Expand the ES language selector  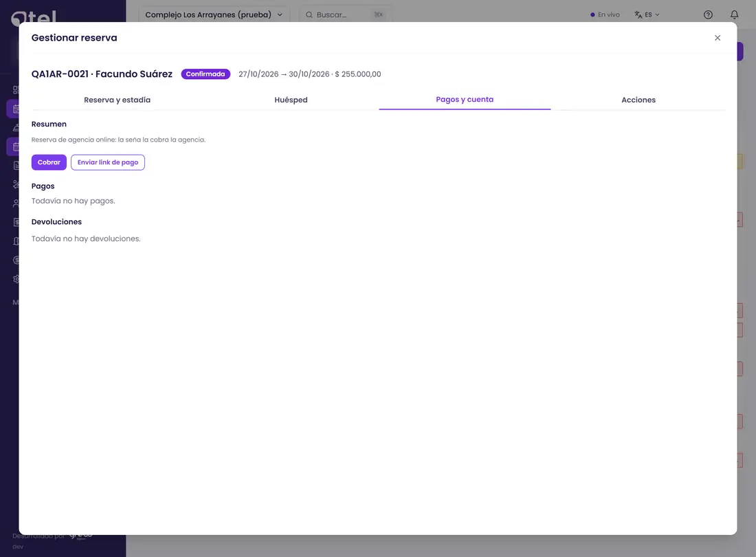[x=647, y=14]
